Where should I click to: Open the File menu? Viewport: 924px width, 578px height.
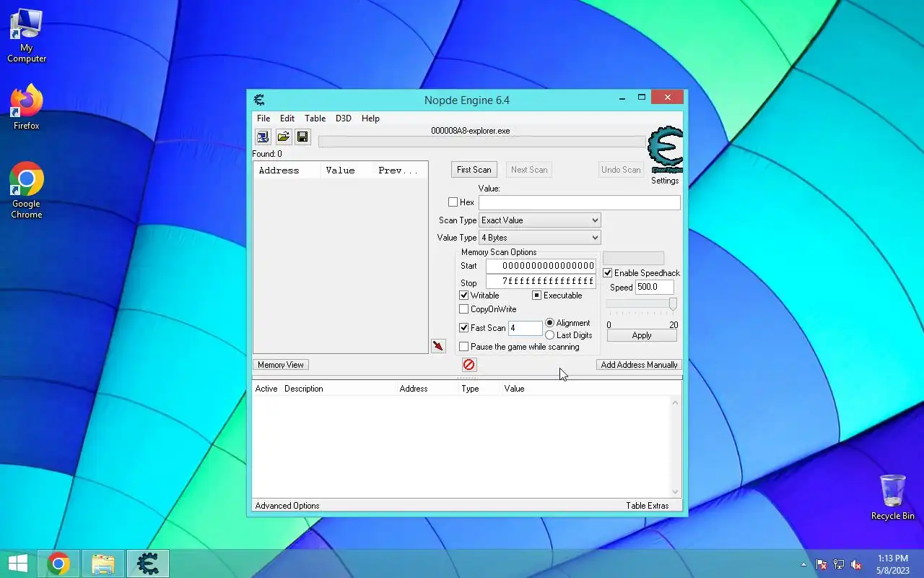263,118
